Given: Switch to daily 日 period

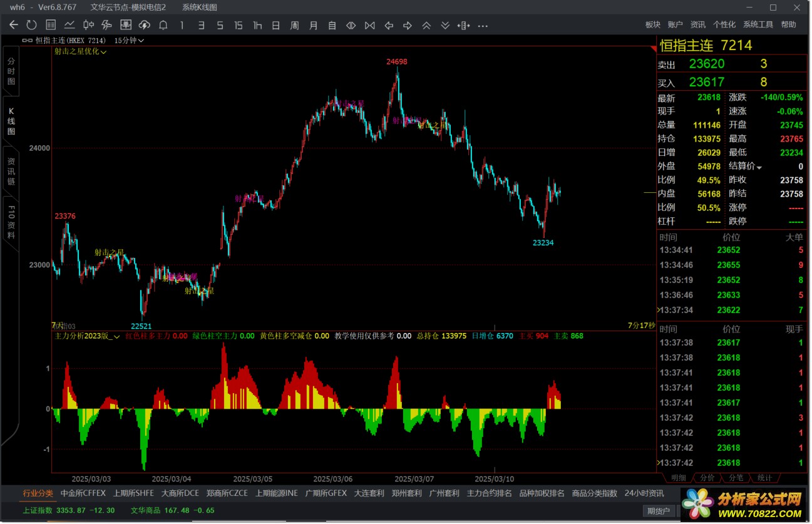Looking at the screenshot, I should point(276,26).
